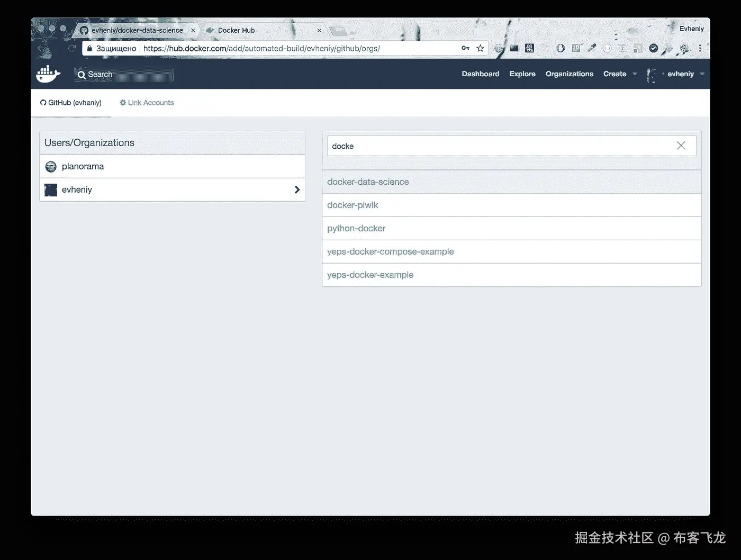Click the Link Accounts gear icon
The width and height of the screenshot is (741, 560).
coord(123,103)
